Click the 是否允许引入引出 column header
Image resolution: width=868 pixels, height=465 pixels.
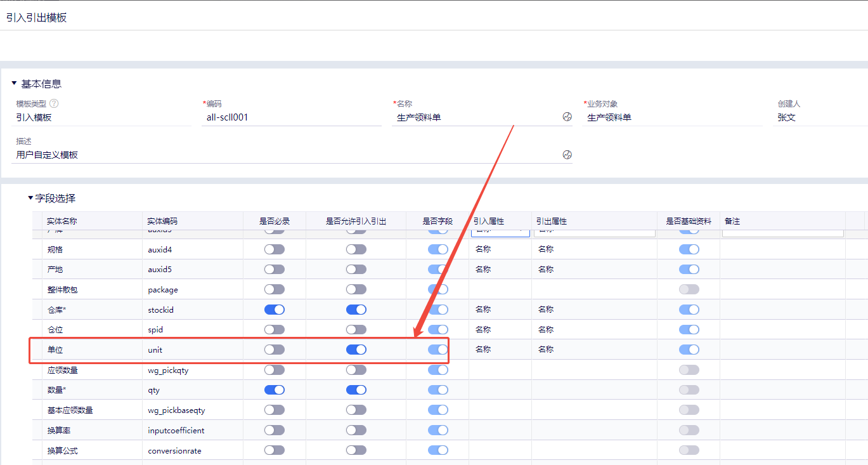pos(356,221)
